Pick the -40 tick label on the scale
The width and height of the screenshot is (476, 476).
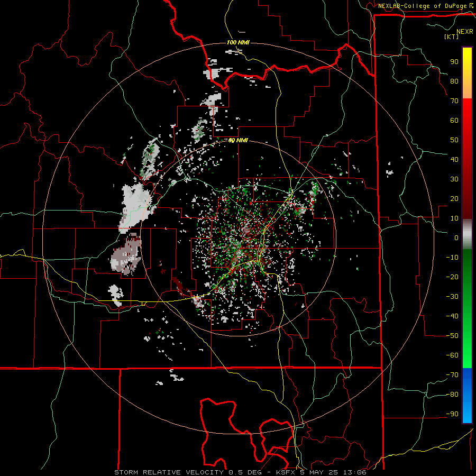click(x=452, y=316)
